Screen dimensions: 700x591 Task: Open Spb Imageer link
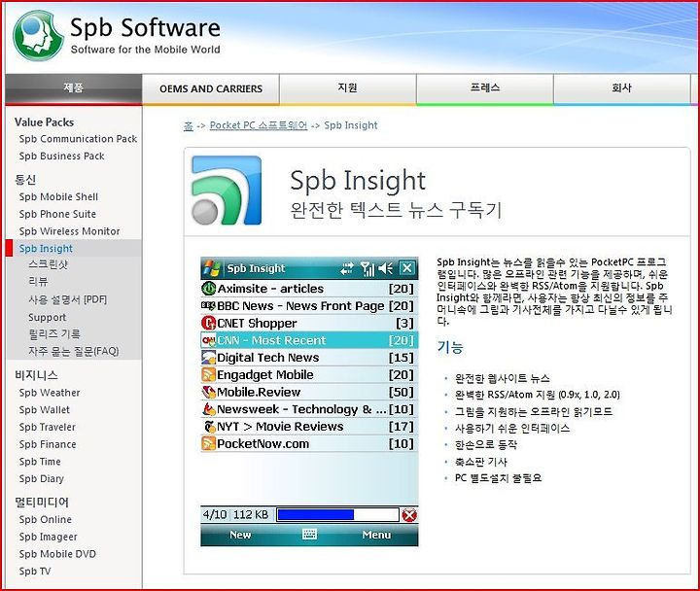pos(49,537)
